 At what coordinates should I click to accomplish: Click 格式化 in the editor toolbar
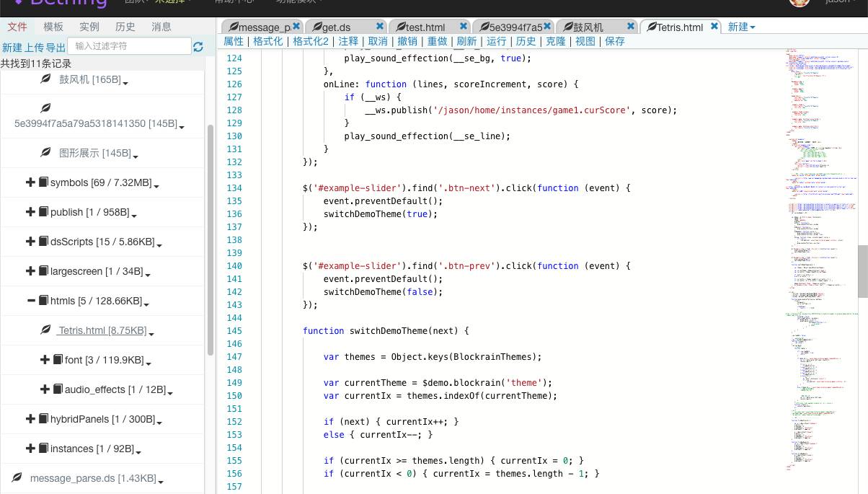coord(268,41)
